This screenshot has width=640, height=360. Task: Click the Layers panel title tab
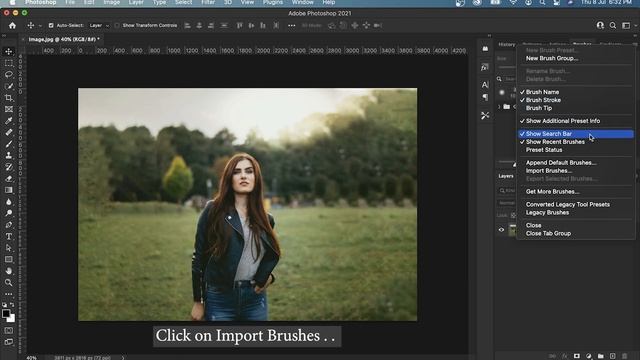pyautogui.click(x=506, y=176)
